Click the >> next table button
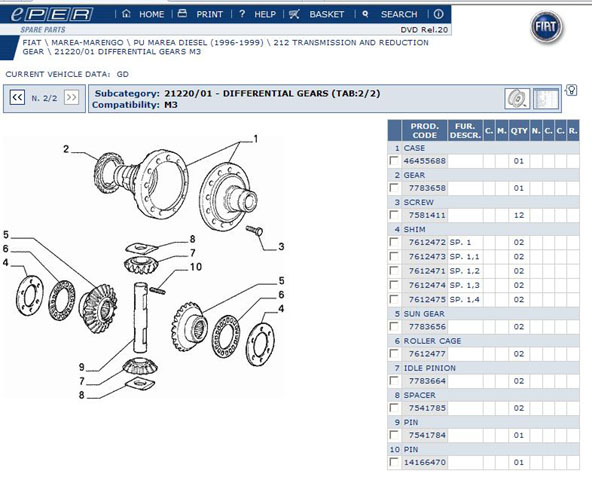The image size is (592, 480). tap(71, 97)
